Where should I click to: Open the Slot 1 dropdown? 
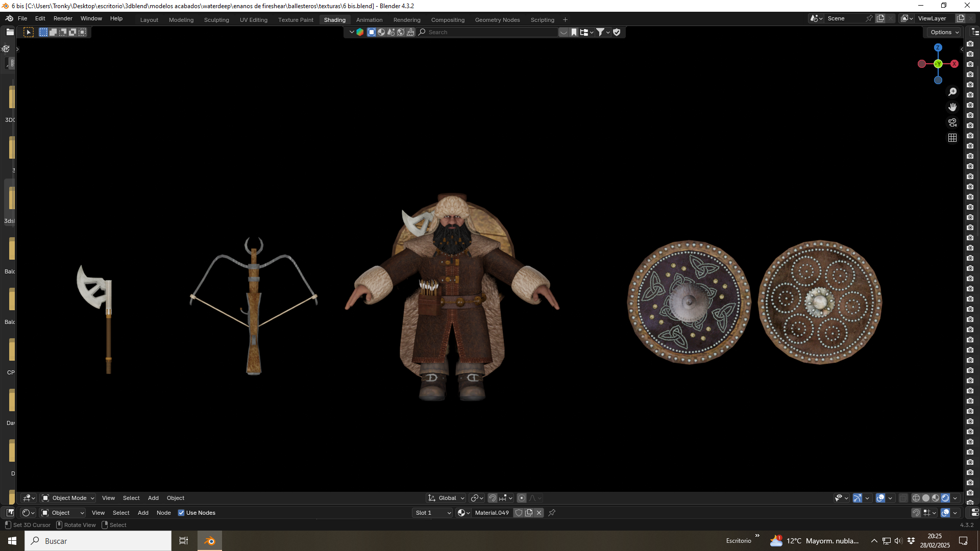[x=432, y=513]
